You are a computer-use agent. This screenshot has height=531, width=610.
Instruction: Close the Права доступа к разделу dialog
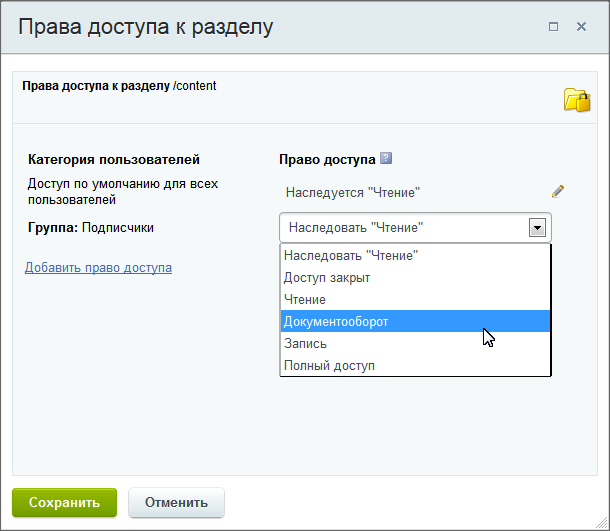[581, 26]
